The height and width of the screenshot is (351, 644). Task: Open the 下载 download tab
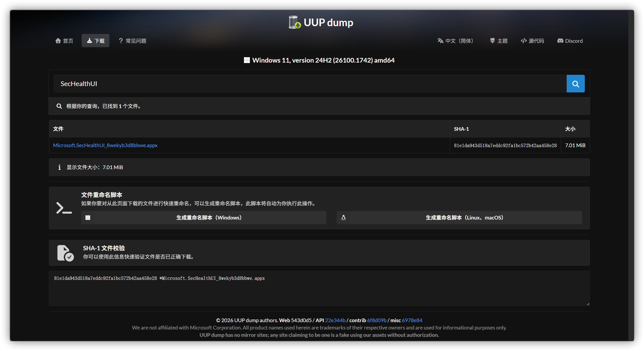click(95, 41)
